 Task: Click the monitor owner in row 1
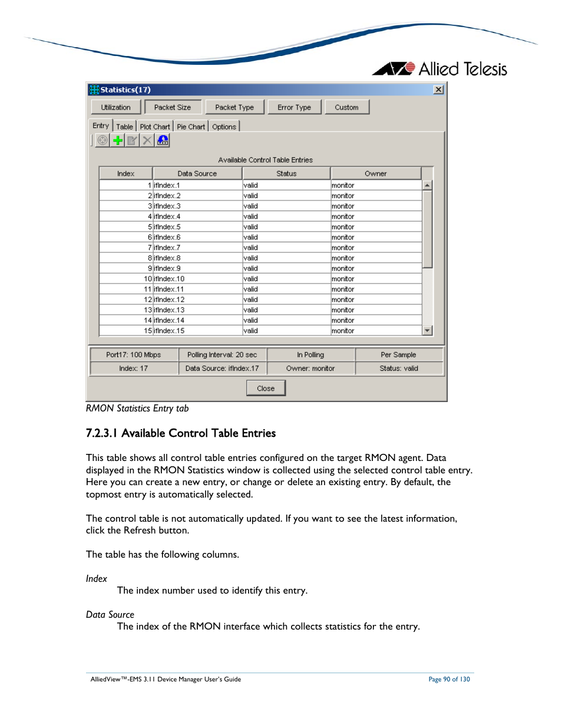tap(376, 185)
